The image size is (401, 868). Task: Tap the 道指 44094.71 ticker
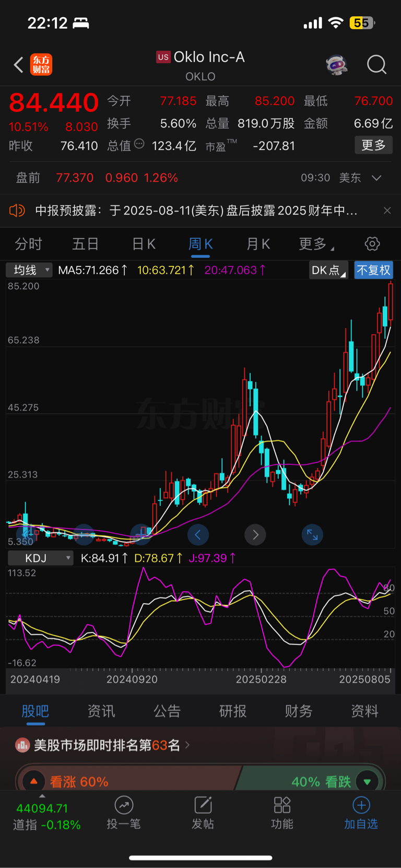[x=46, y=816]
